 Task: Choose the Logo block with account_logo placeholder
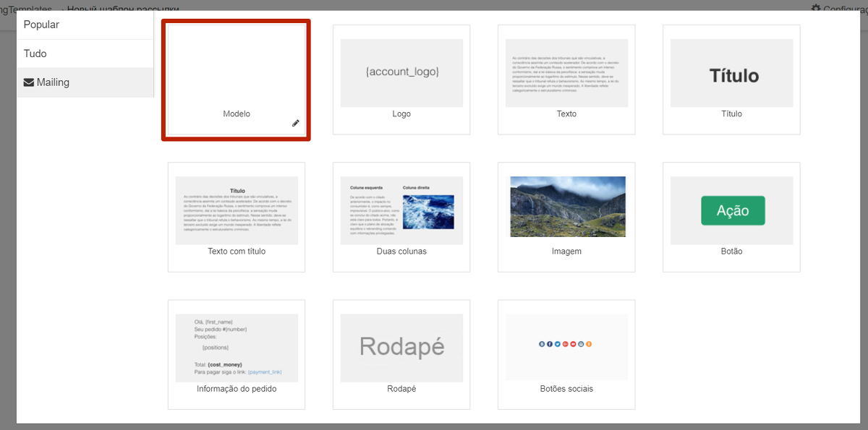pos(401,79)
